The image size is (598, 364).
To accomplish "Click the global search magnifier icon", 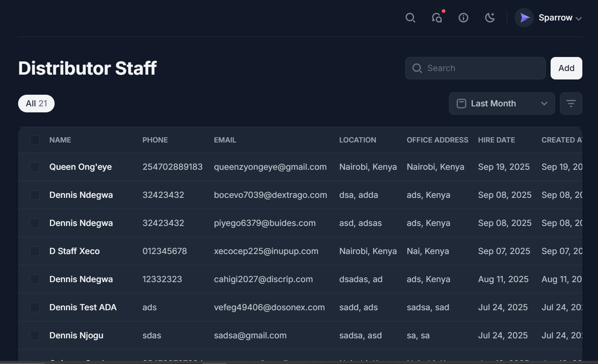I will pyautogui.click(x=410, y=18).
